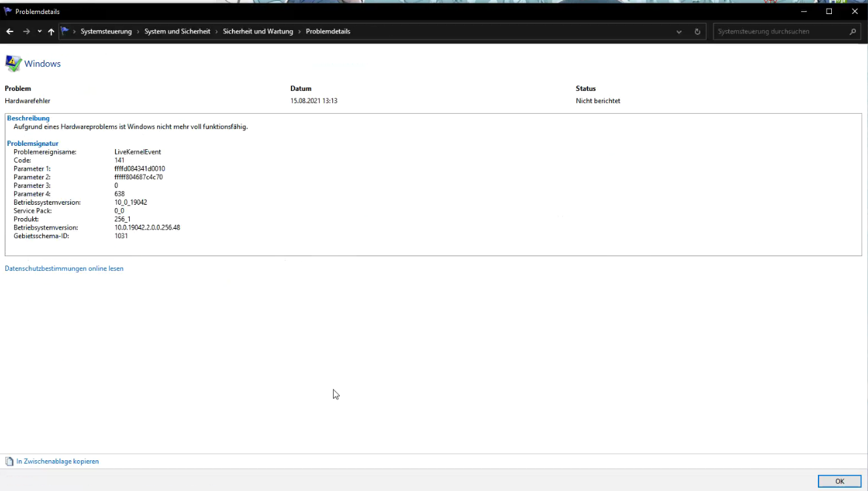Select version 10.0.19042.2.0.0.256.48
Screen dimensions: 868x491
coord(147,227)
